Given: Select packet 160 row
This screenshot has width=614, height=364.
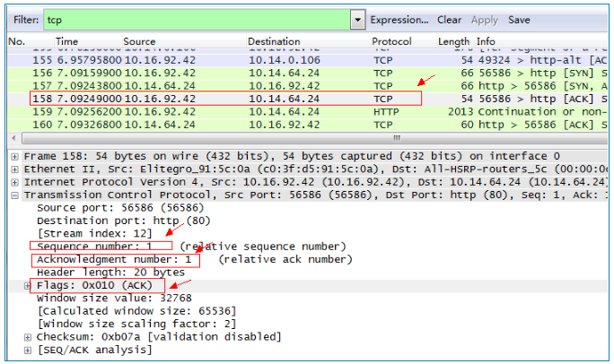Looking at the screenshot, I should coord(307,125).
